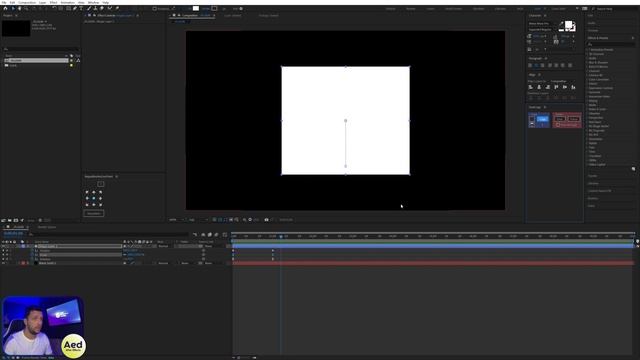This screenshot has width=640, height=360.
Task: Open the Window menu
Action: tap(93, 2)
